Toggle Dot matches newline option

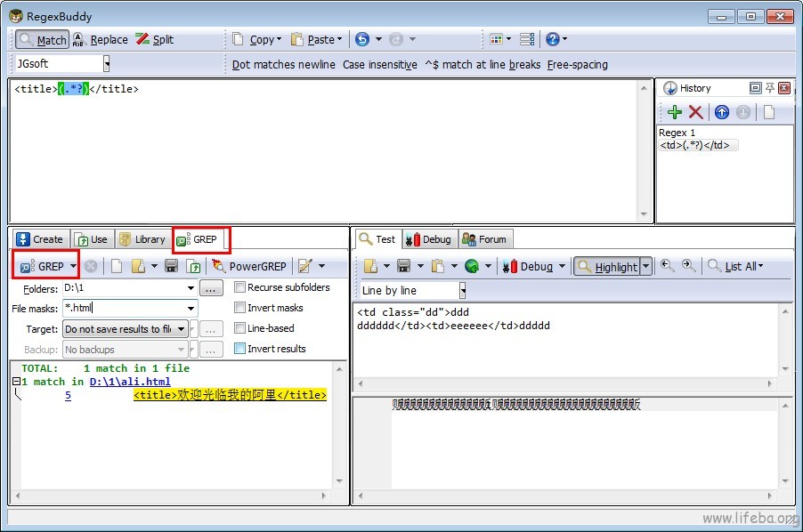point(283,64)
